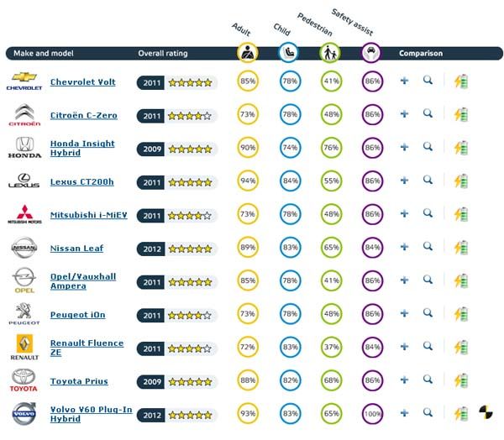Open the Volvo V60 Plug-In Hybrid link
Screen dimensions: 504x440
92,414
